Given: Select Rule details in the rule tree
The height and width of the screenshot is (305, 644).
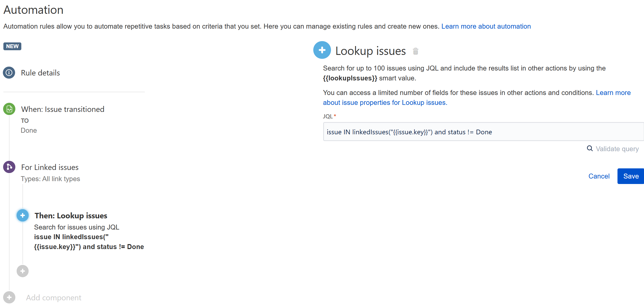Looking at the screenshot, I should tap(40, 73).
